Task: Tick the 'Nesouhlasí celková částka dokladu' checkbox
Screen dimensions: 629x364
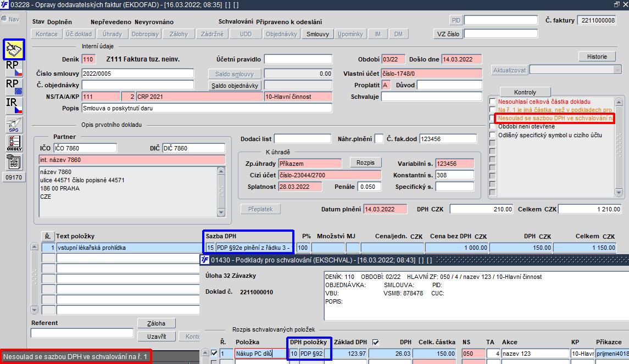Action: point(493,102)
